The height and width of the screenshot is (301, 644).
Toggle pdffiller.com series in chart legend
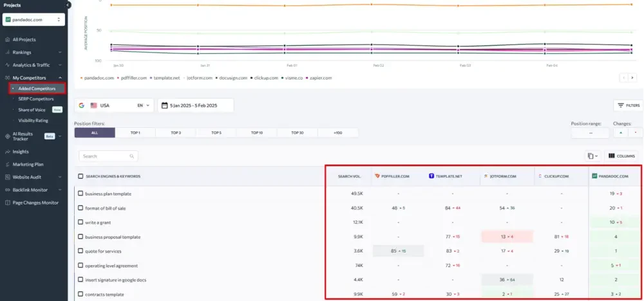point(132,78)
